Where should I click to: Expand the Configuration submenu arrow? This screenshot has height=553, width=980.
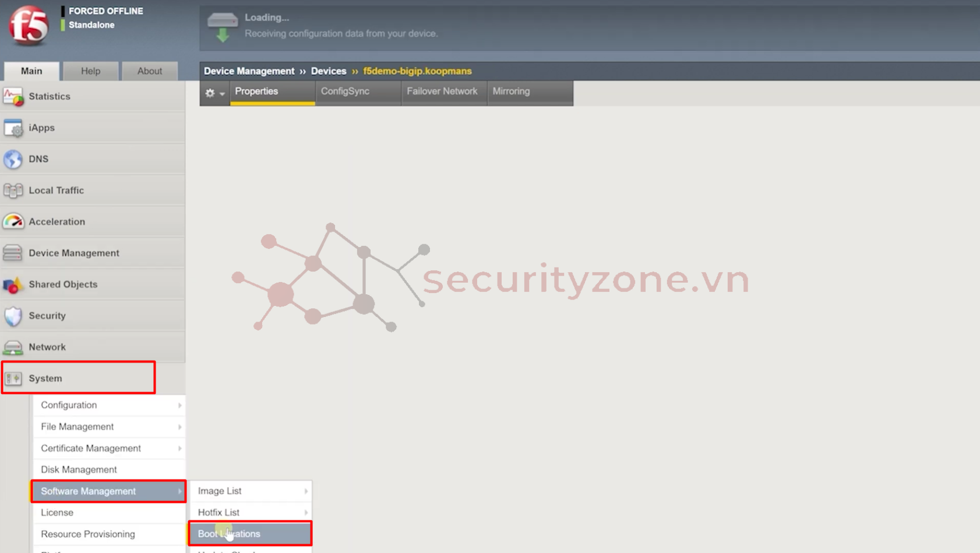click(179, 405)
